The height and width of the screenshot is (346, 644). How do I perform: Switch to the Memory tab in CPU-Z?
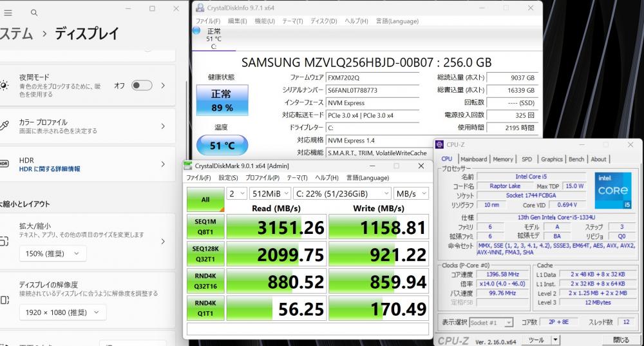coord(503,159)
